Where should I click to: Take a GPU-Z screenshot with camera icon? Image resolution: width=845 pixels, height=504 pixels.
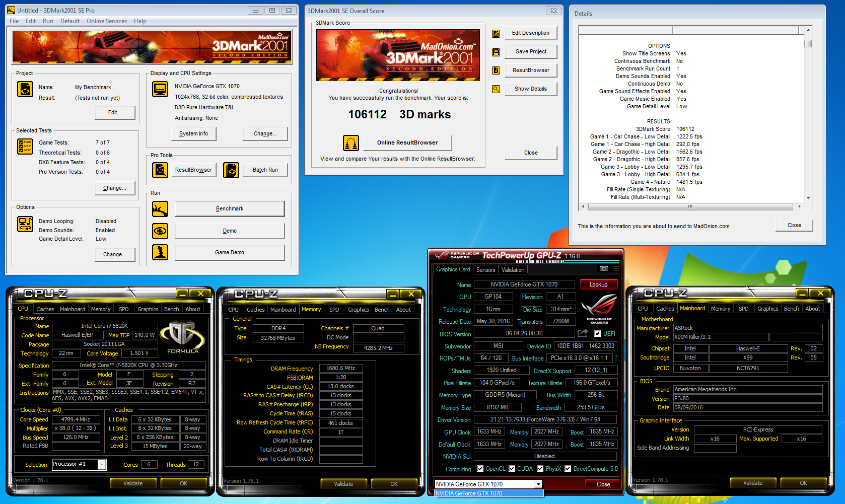pos(604,269)
